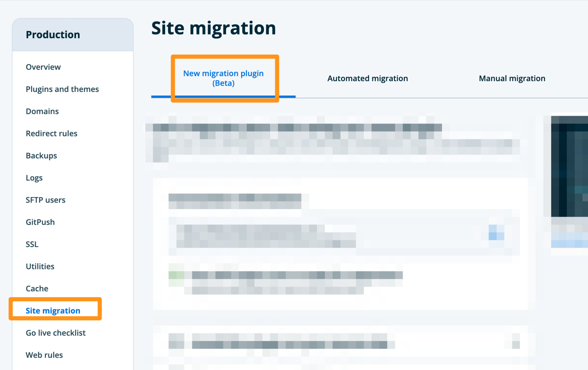Open the Cache settings
Screen dimensions: 588x370
click(37, 288)
